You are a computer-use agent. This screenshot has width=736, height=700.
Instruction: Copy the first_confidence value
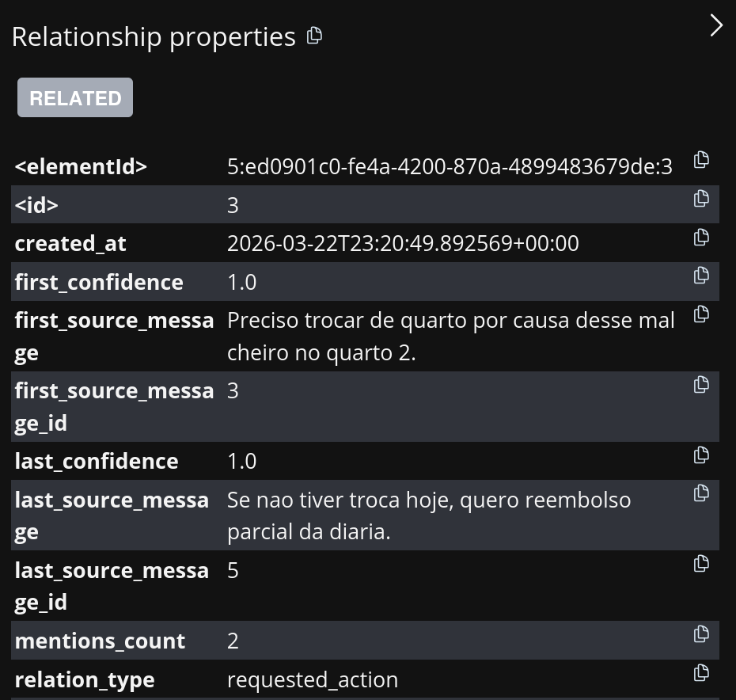(701, 276)
